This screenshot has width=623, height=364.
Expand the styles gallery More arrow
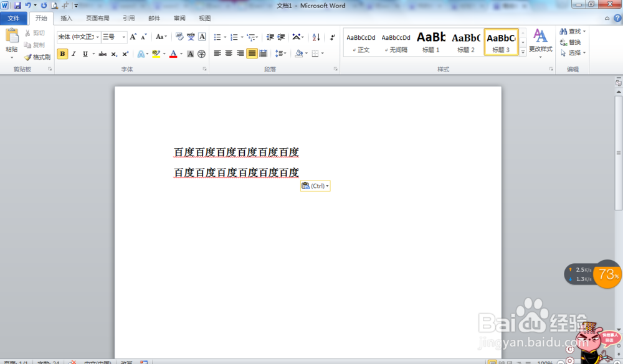(523, 52)
